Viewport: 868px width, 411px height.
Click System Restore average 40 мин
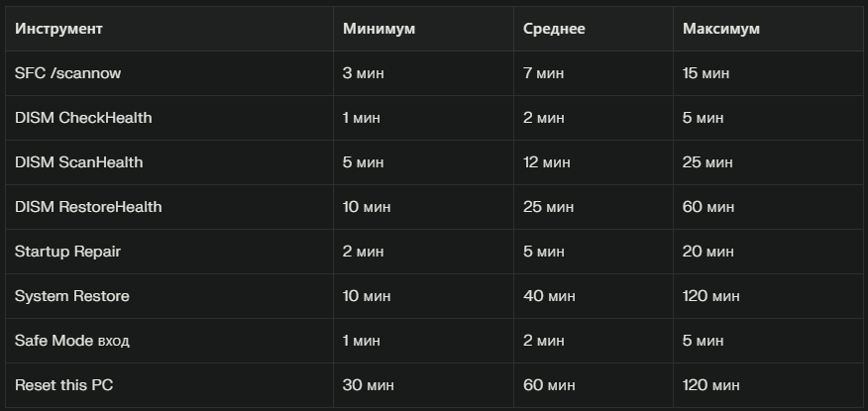549,296
